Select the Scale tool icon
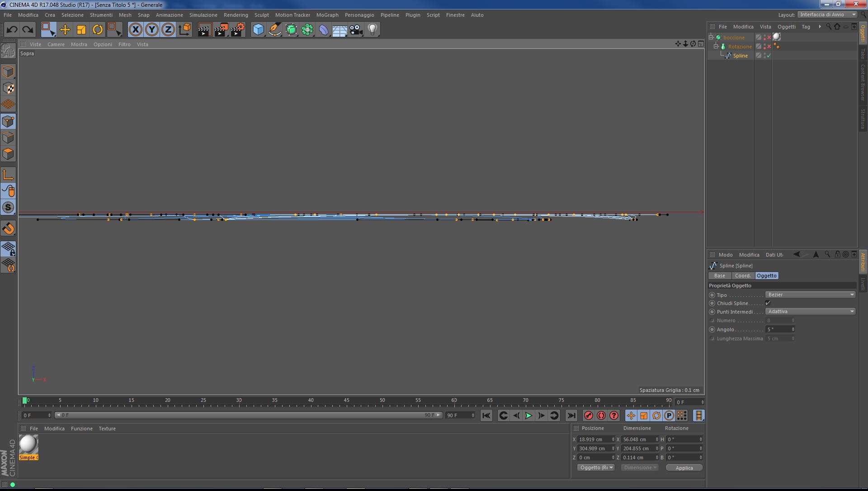The image size is (868, 491). coord(81,30)
